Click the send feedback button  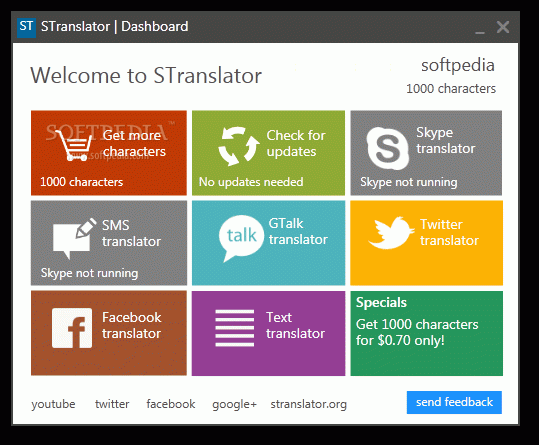[x=454, y=402]
